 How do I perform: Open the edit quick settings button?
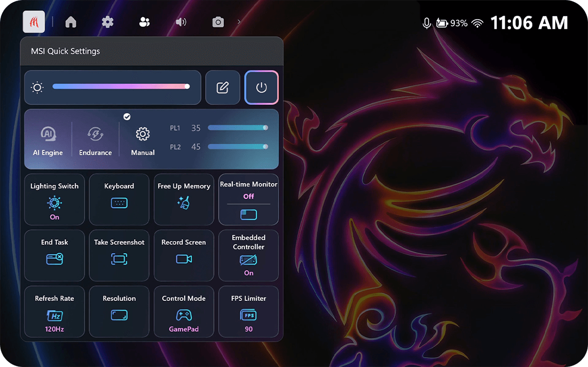[x=222, y=88]
